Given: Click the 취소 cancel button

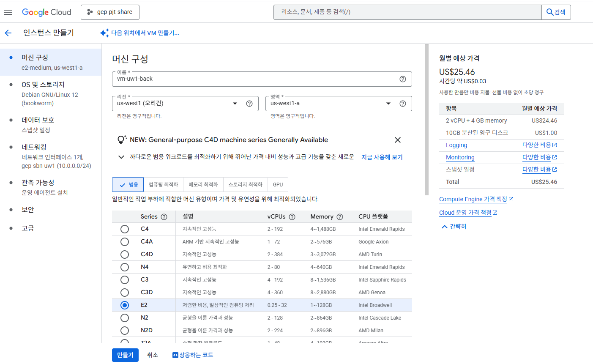Looking at the screenshot, I should 153,355.
